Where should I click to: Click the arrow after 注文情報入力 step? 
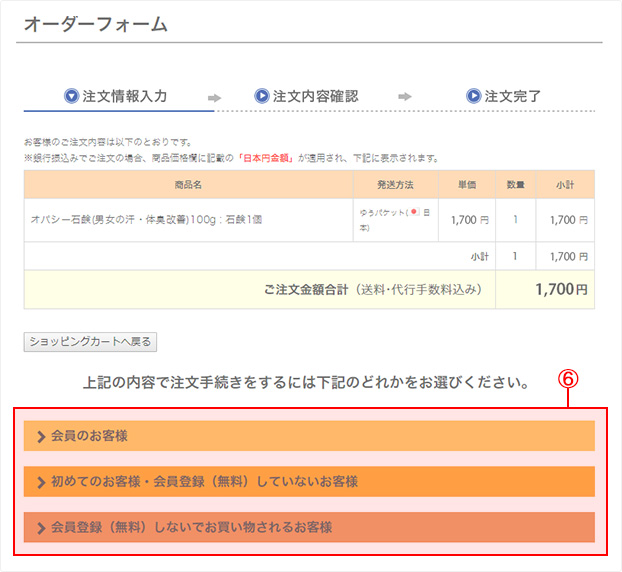coord(214,97)
